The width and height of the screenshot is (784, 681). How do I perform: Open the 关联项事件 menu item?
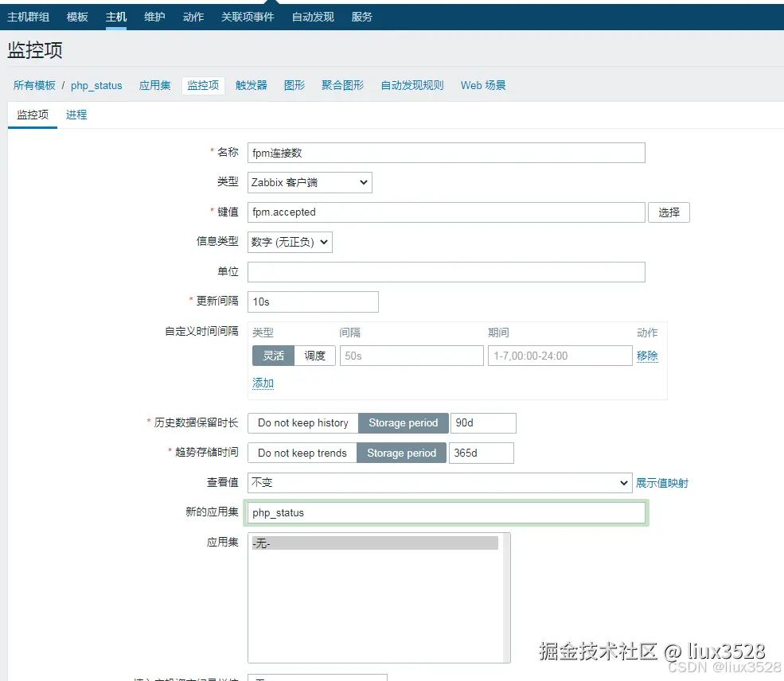coord(248,17)
